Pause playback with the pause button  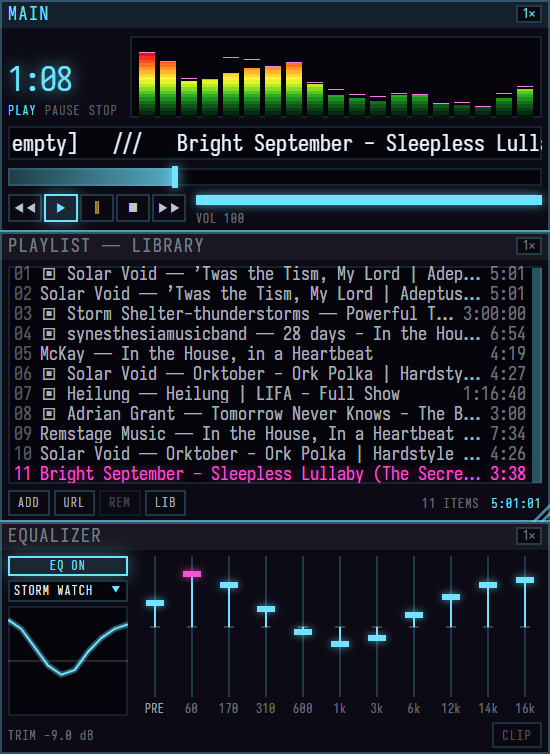(x=97, y=208)
